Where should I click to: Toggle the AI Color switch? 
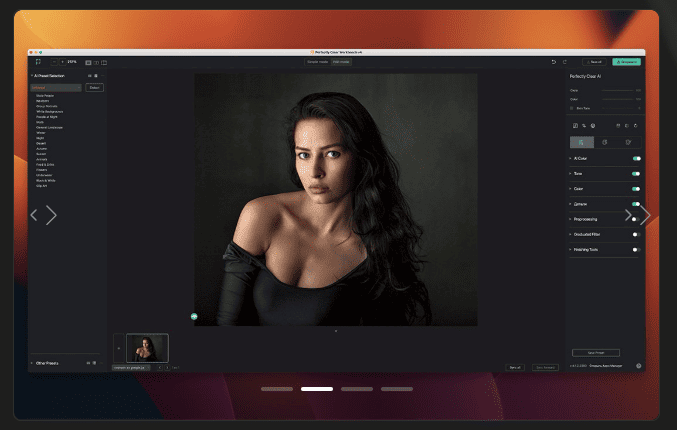point(636,158)
